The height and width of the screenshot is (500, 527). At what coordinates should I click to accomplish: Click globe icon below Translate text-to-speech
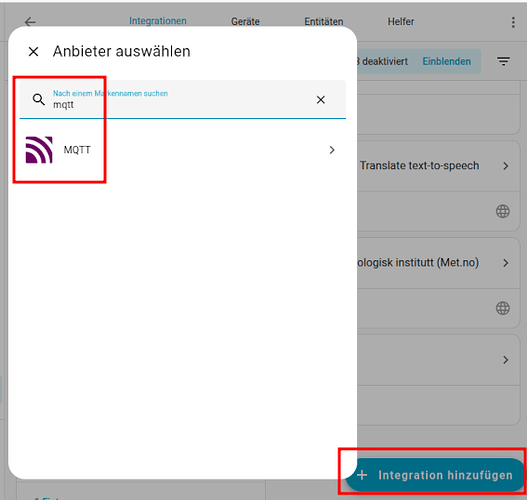(x=503, y=211)
